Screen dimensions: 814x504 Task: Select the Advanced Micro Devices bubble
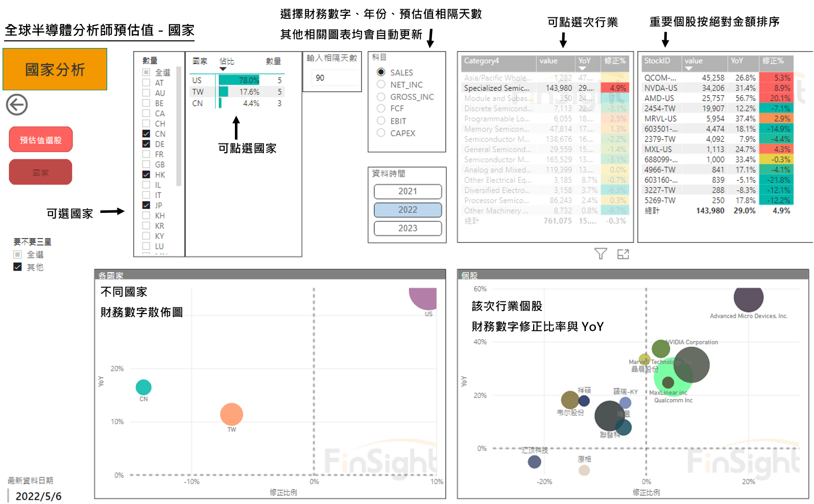coord(748,298)
